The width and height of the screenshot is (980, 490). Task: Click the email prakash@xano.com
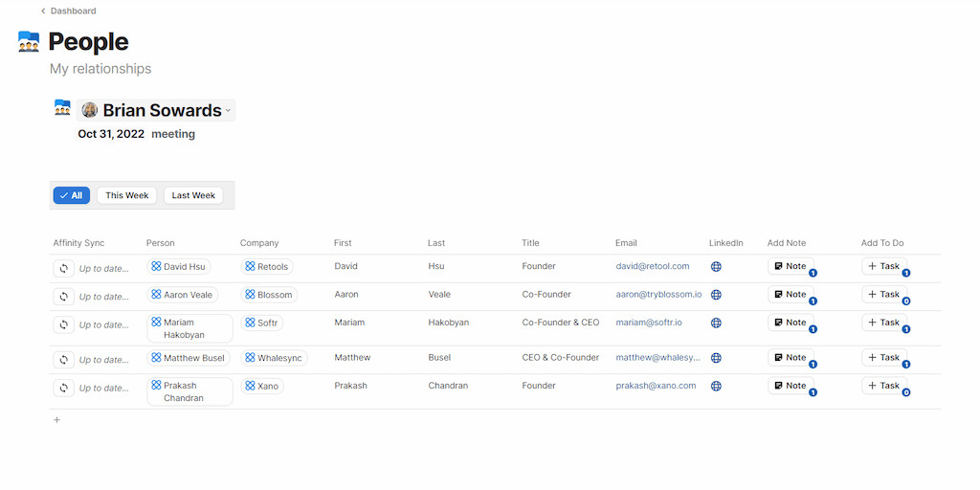(656, 386)
